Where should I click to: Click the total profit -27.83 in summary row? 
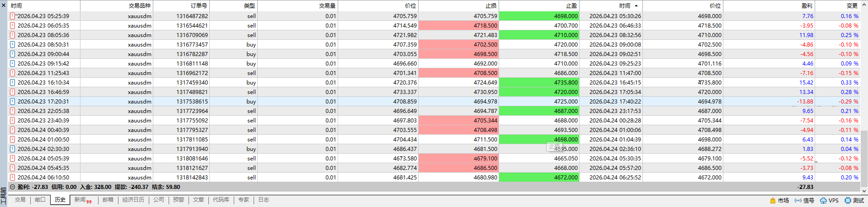pos(805,187)
